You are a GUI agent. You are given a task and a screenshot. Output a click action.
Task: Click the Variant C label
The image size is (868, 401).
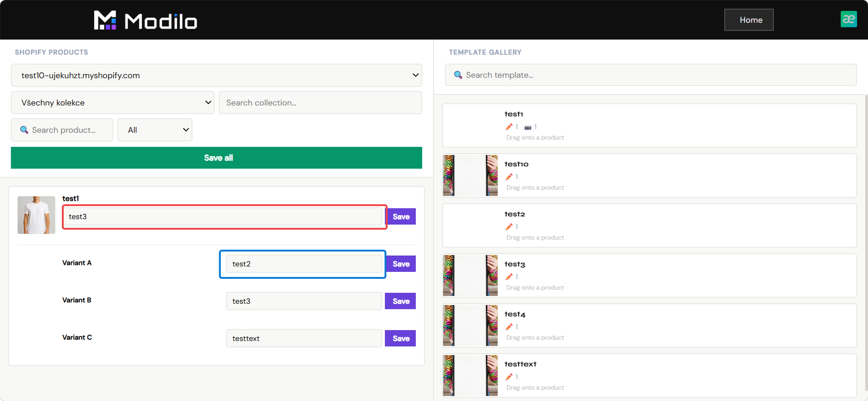coord(77,337)
